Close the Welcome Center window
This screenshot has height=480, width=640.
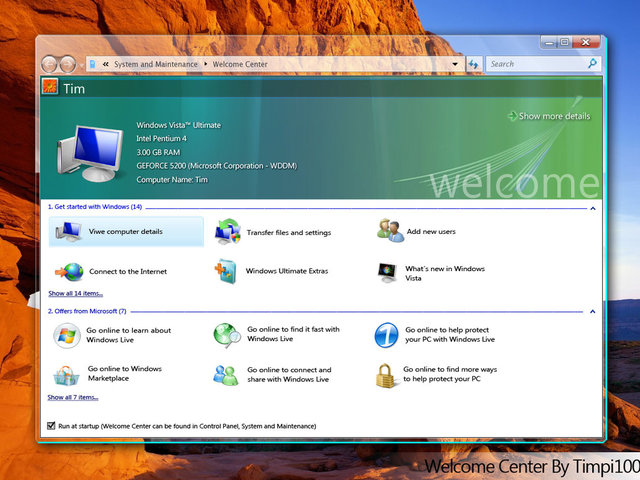[x=586, y=42]
